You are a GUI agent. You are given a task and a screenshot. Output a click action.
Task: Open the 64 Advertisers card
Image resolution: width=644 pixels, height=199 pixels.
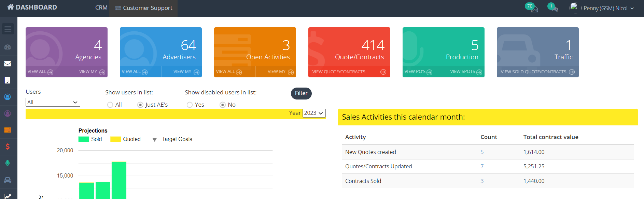click(161, 52)
